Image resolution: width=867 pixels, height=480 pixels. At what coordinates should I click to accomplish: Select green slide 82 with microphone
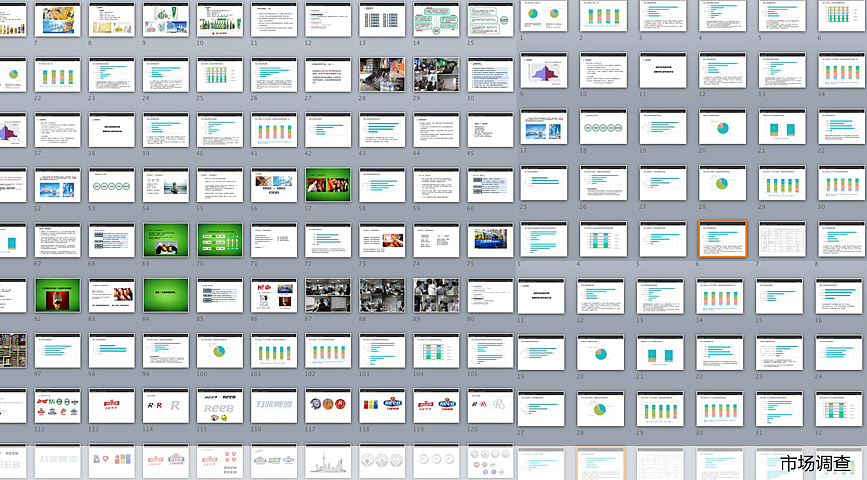[57, 296]
